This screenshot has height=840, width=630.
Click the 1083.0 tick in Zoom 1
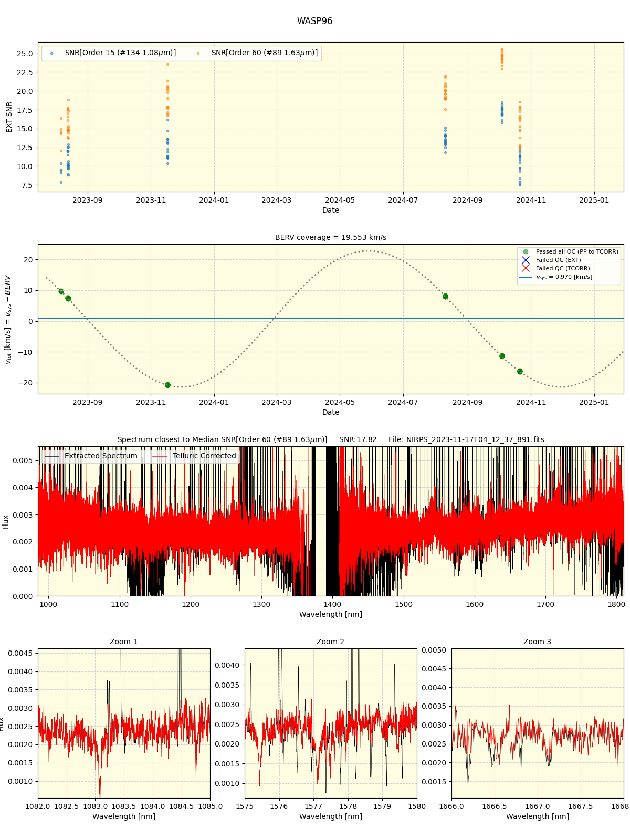95,806
